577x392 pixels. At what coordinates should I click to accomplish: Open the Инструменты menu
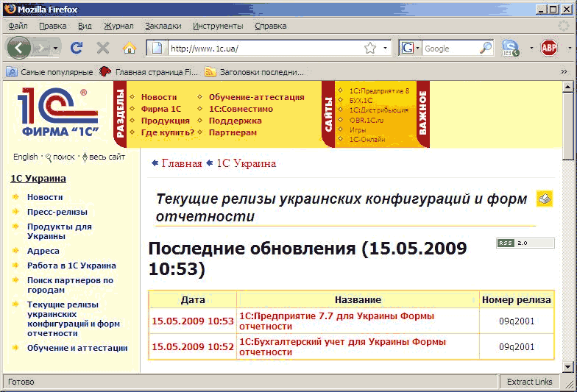pos(218,26)
